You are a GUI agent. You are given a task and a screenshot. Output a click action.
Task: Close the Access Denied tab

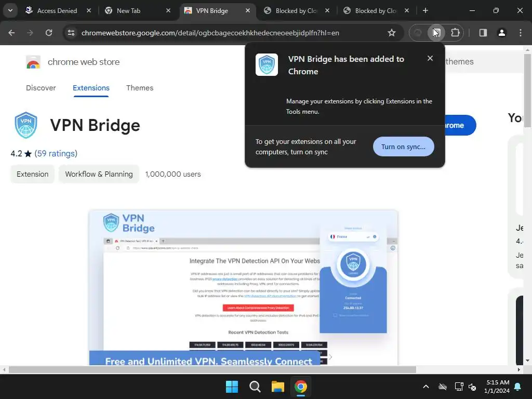pos(89,10)
